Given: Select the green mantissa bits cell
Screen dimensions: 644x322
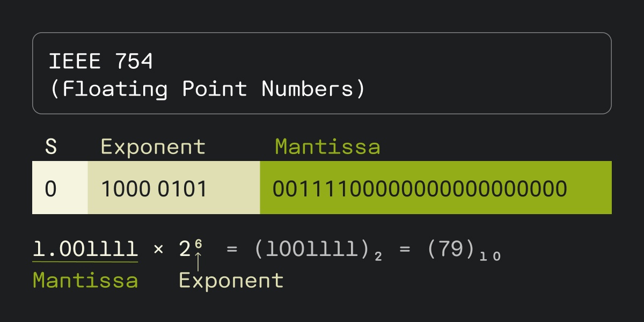Looking at the screenshot, I should coord(420,189).
